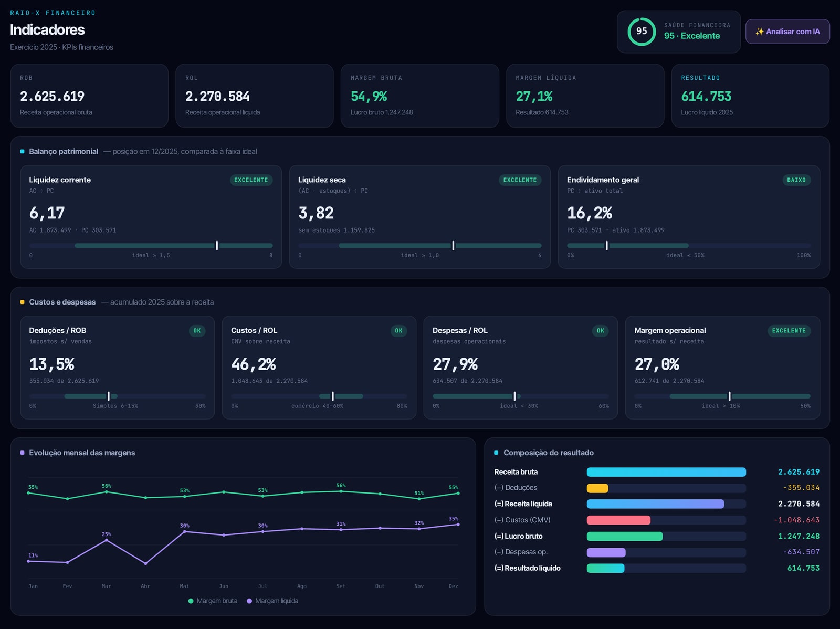
Task: Click the Out month label on chart axis
Action: (380, 586)
